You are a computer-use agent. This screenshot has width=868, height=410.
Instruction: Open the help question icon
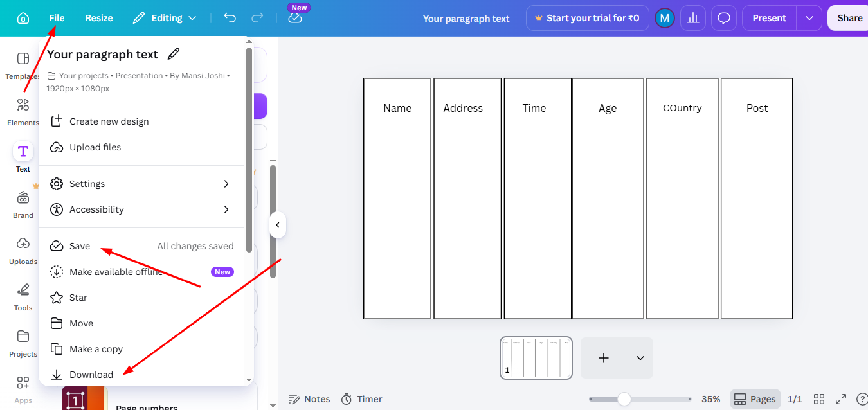(x=862, y=399)
